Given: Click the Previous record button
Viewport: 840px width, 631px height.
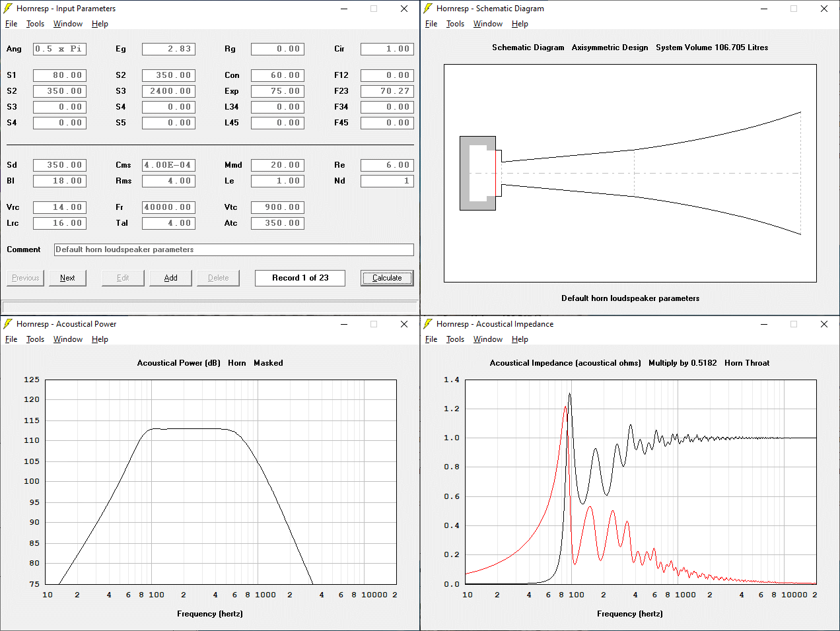Looking at the screenshot, I should 25,278.
